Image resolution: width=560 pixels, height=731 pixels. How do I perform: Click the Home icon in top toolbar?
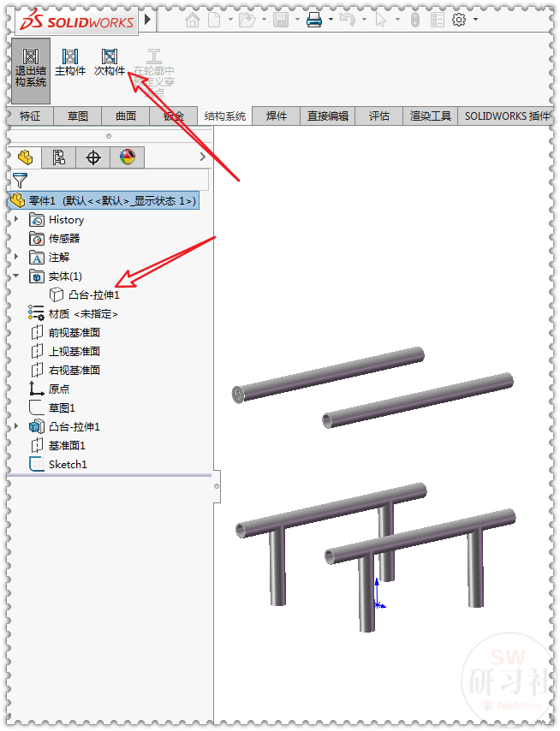[x=193, y=20]
